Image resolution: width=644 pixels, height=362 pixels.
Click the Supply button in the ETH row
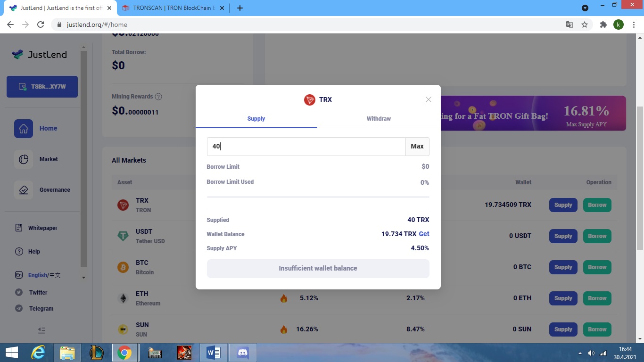(563, 298)
